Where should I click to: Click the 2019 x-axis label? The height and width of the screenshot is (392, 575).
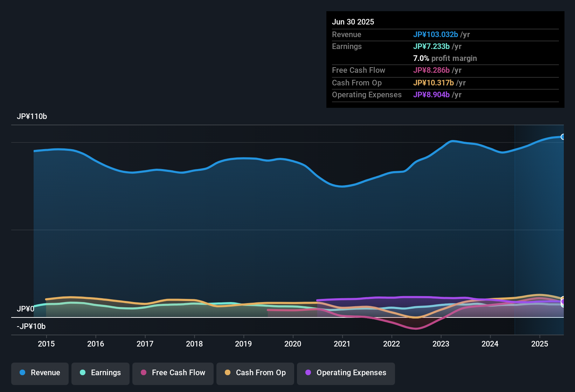(243, 344)
